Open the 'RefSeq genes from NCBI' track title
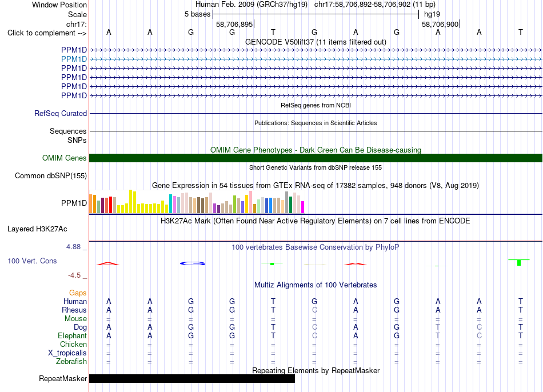This screenshot has height=392, width=543. 316,105
